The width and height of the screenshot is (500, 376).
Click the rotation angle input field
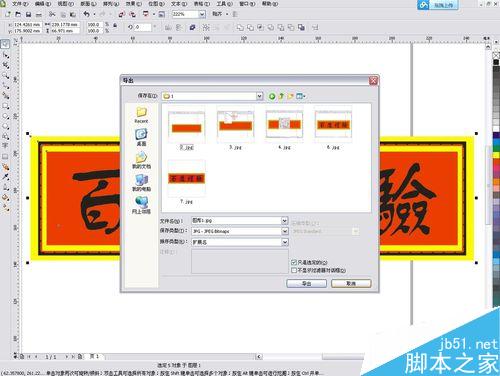pyautogui.click(x=143, y=27)
